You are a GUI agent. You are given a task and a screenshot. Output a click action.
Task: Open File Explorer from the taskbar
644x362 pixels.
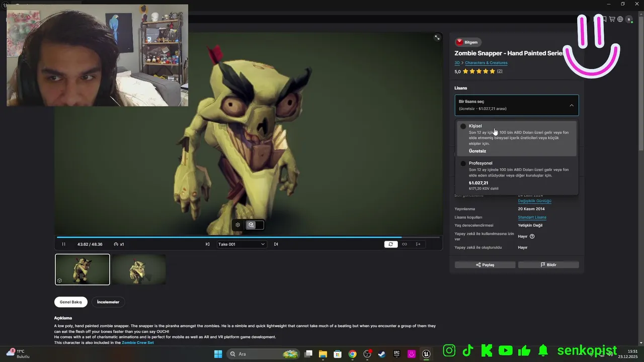[x=323, y=354]
